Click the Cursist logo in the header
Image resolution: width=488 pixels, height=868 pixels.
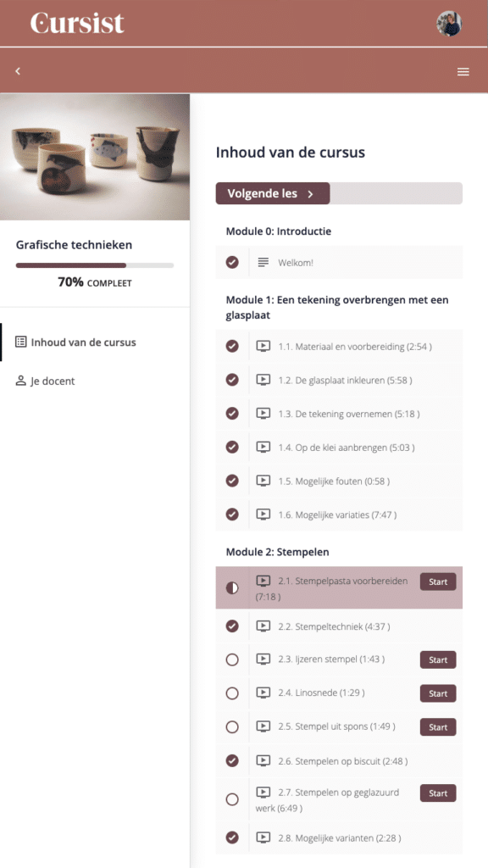[x=76, y=24]
